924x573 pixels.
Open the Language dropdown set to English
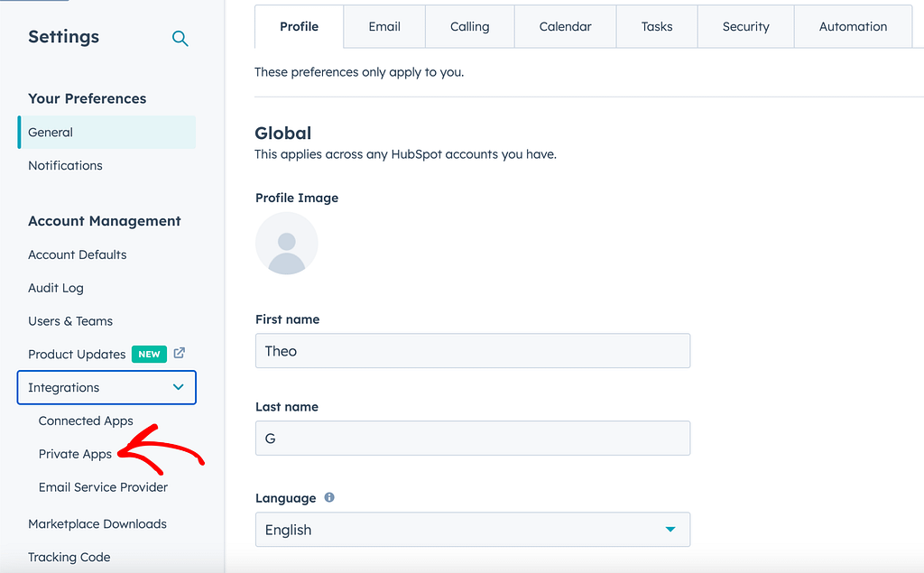coord(473,530)
